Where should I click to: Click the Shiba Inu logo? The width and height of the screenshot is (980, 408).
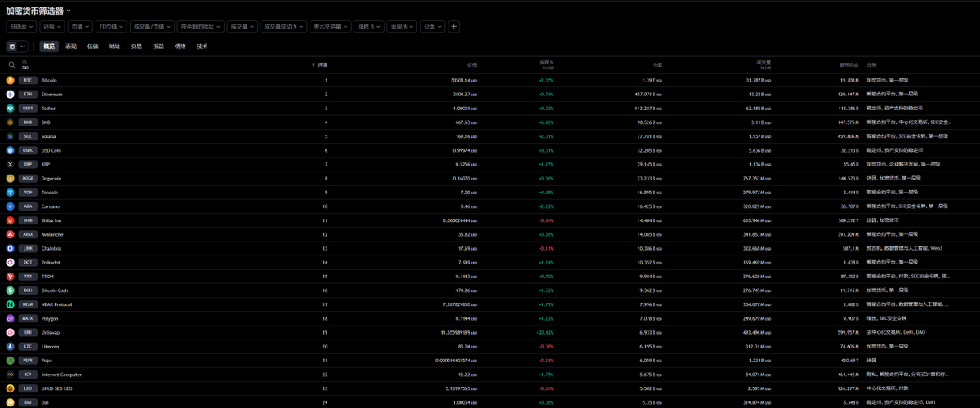[11, 220]
